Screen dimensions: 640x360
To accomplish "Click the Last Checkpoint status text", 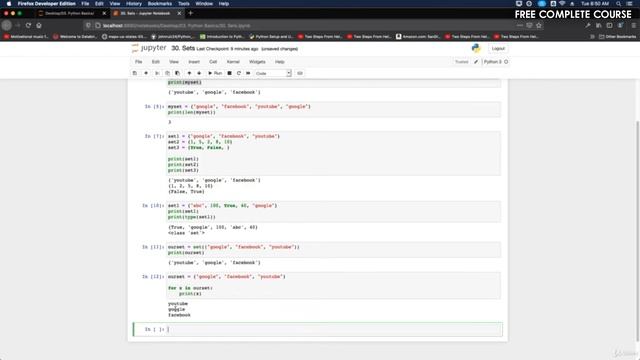I will [227, 49].
